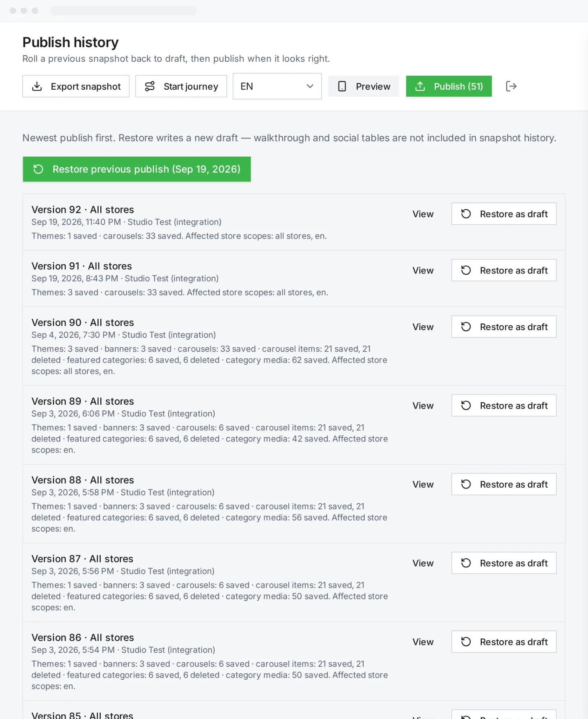The height and width of the screenshot is (719, 588).
Task: Restore previous publish from Sep 19, 2026
Action: pos(137,169)
